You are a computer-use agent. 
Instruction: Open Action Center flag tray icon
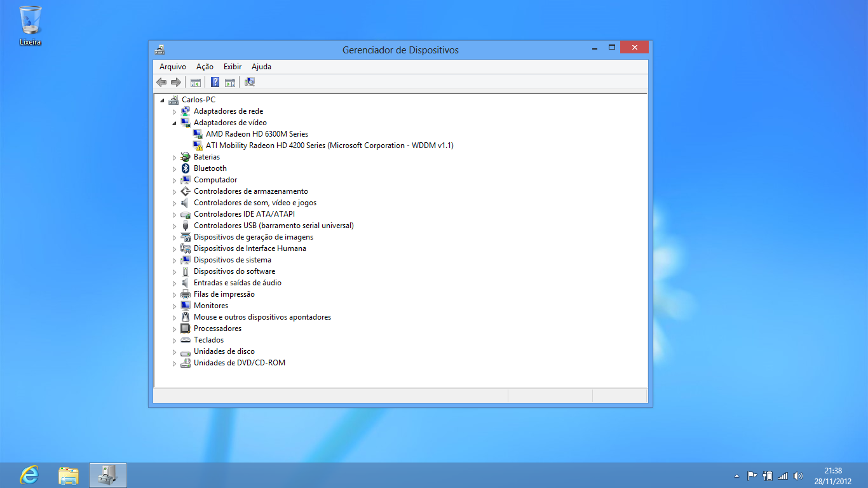(752, 476)
